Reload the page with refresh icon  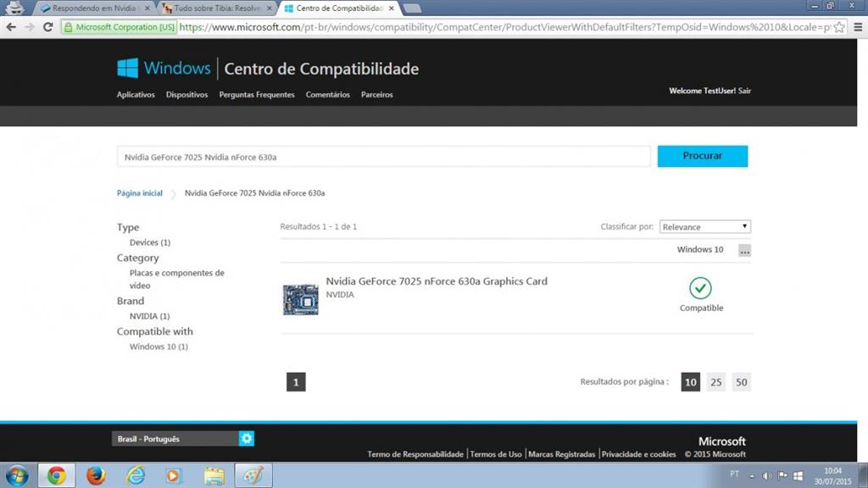tap(48, 27)
